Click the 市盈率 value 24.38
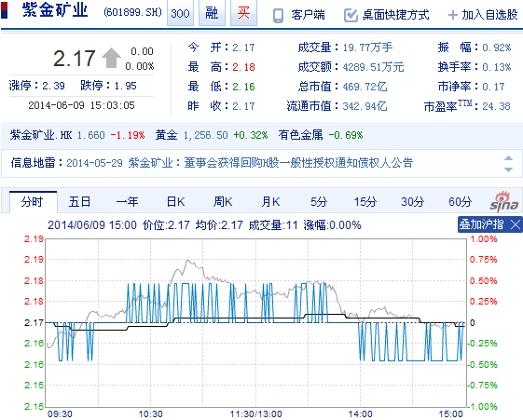523x420 pixels. 496,106
